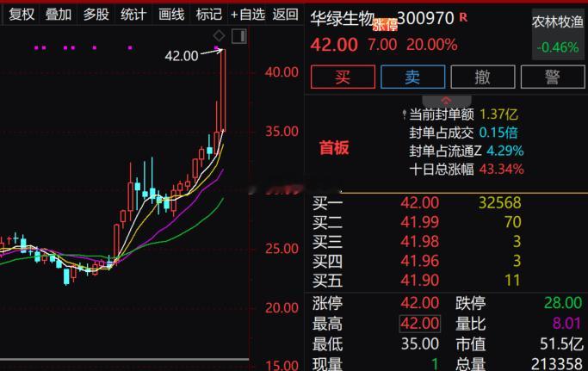This screenshot has width=588, height=371.
Task: Select the 封单占流通Z 4.29% row
Action: point(467,151)
